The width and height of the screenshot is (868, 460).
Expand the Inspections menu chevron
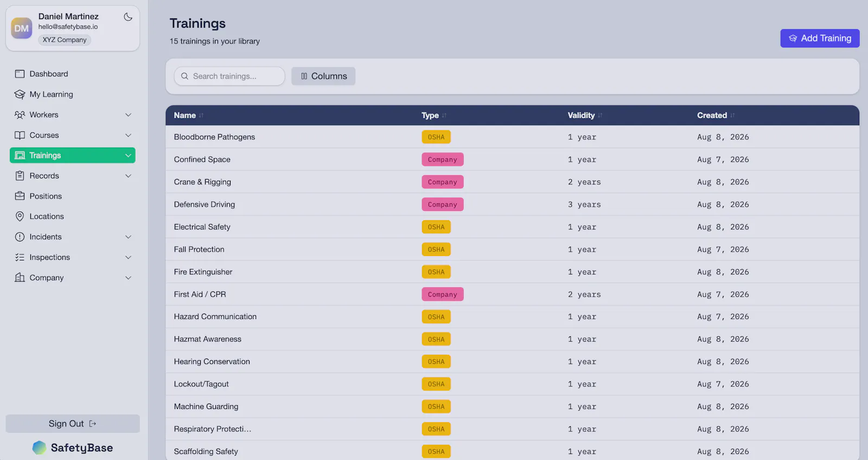129,257
